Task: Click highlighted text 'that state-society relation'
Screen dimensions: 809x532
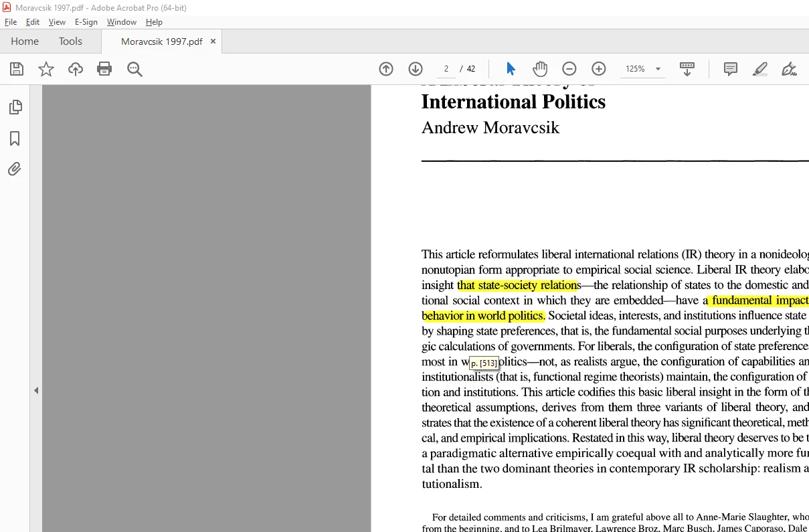Action: pyautogui.click(x=518, y=285)
